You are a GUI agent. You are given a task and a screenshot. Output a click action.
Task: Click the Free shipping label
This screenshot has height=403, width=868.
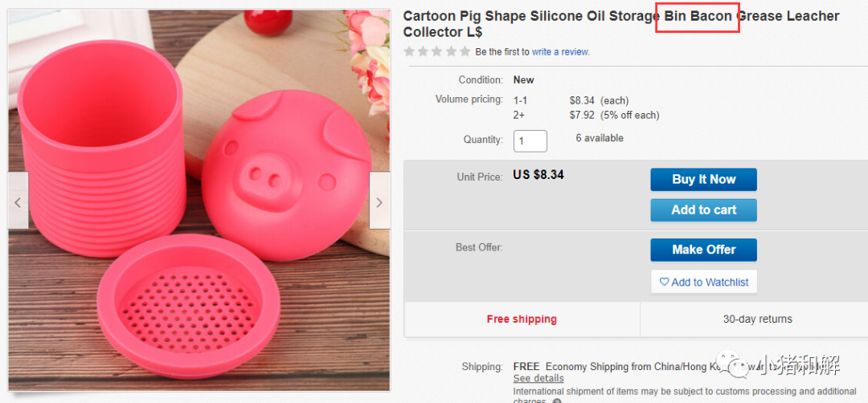tap(522, 319)
